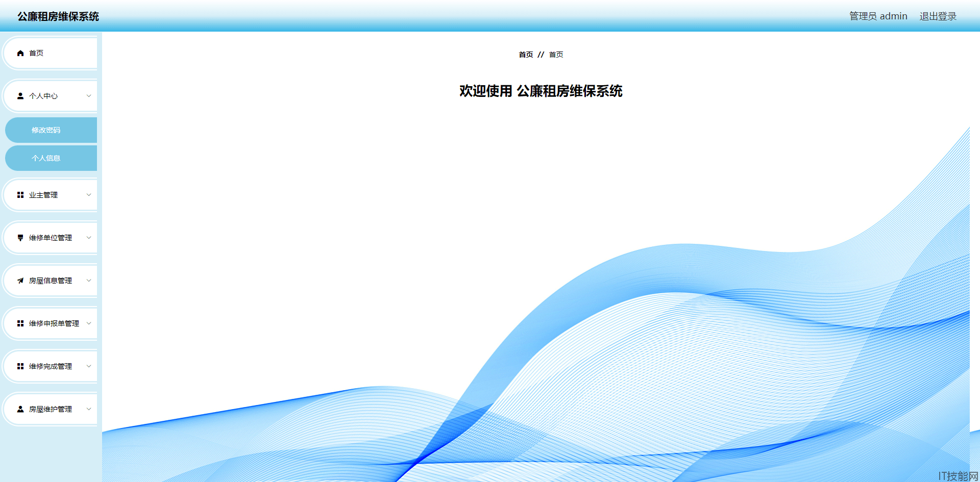The height and width of the screenshot is (482, 980).
Task: Expand the 房屋维护管理 chevron
Action: click(89, 409)
